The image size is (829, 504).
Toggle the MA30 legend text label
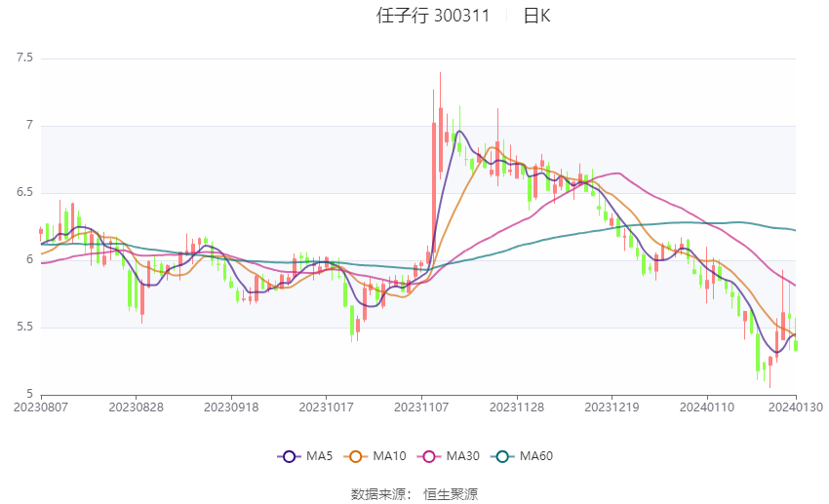(x=460, y=456)
